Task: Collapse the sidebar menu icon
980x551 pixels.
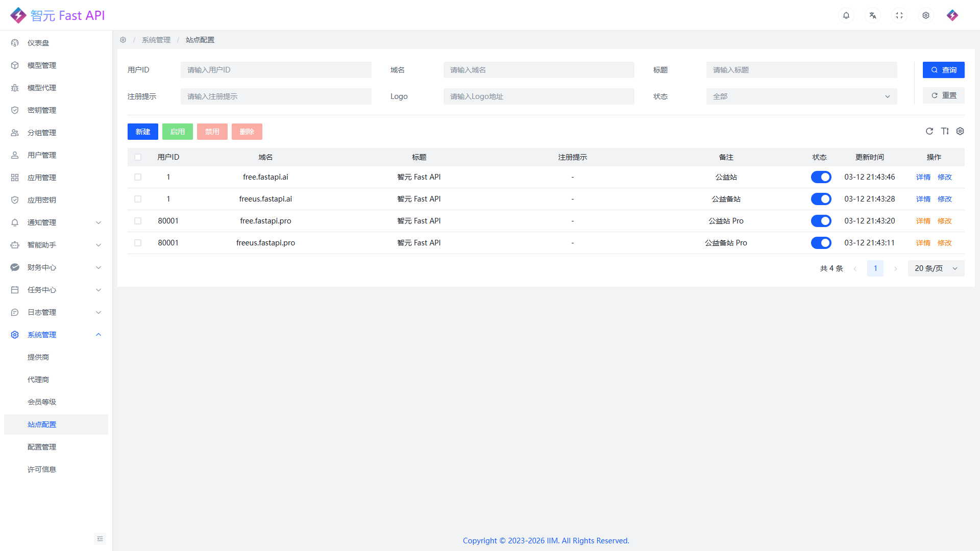Action: 100,539
